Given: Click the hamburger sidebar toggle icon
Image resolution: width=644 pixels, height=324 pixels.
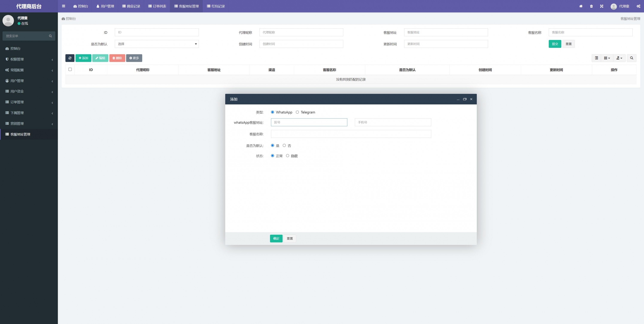Looking at the screenshot, I should (64, 6).
